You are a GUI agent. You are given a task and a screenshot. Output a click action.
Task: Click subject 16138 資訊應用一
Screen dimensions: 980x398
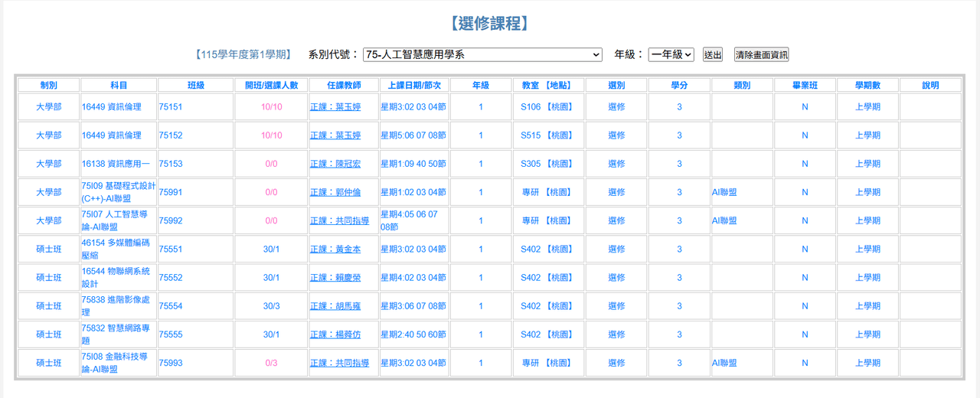coord(116,164)
